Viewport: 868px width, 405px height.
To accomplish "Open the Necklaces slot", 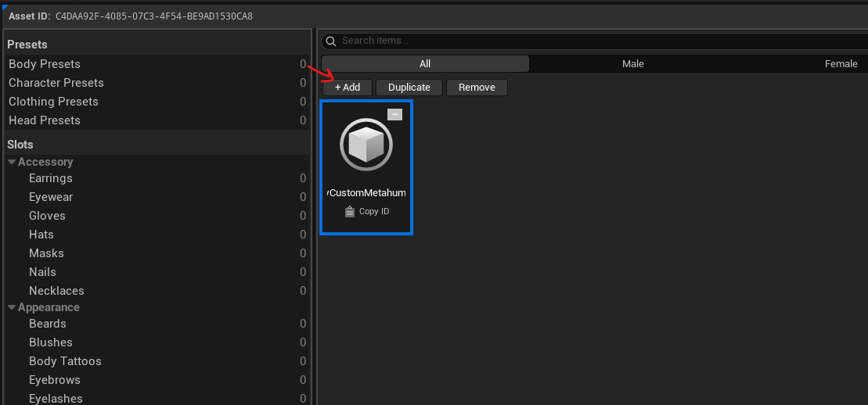I will [157, 291].
